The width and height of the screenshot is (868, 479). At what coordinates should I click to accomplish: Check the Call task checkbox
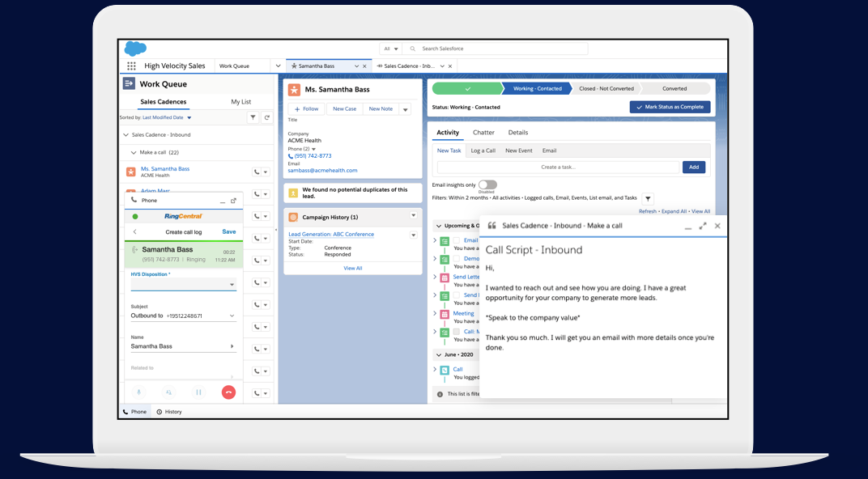[456, 331]
